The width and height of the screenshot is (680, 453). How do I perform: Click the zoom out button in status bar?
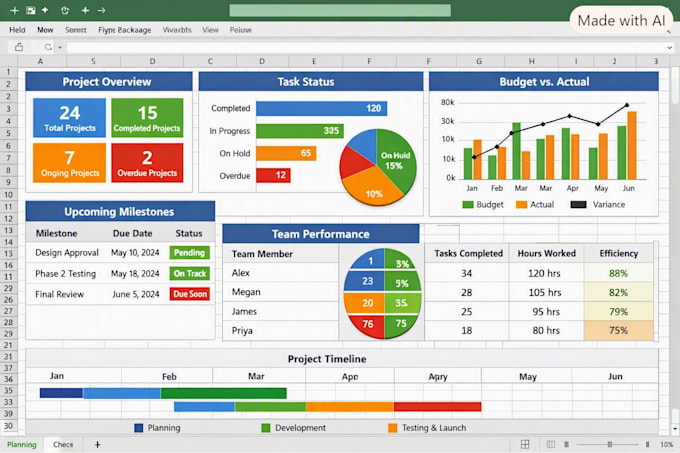coord(566,444)
